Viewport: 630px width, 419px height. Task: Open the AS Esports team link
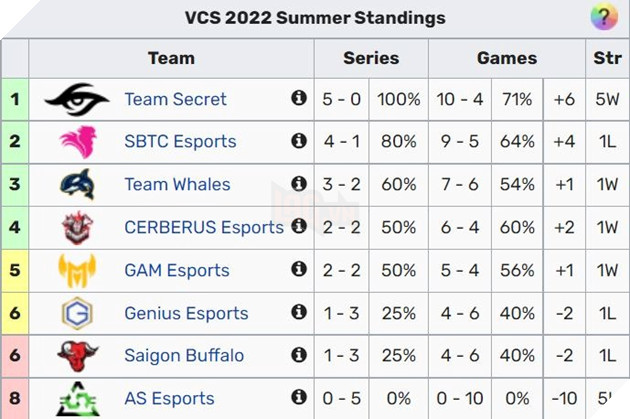(169, 398)
